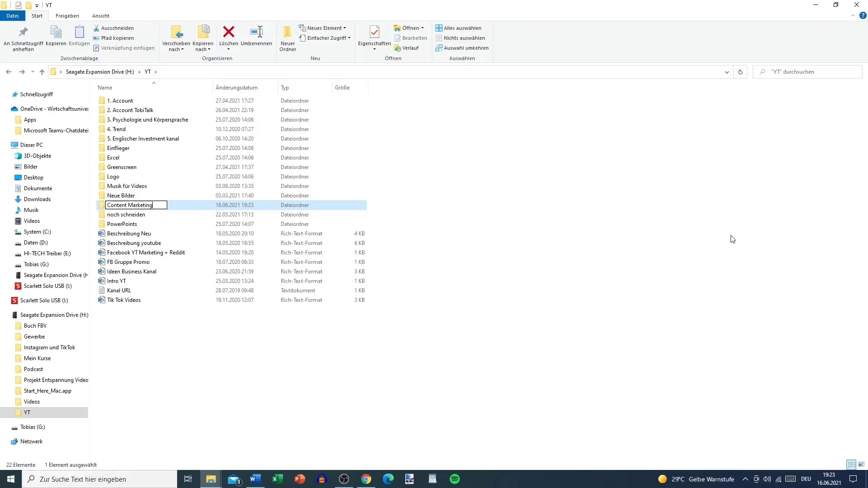This screenshot has height=488, width=868.
Task: Click the Spotify icon in taskbar
Action: coord(455,479)
